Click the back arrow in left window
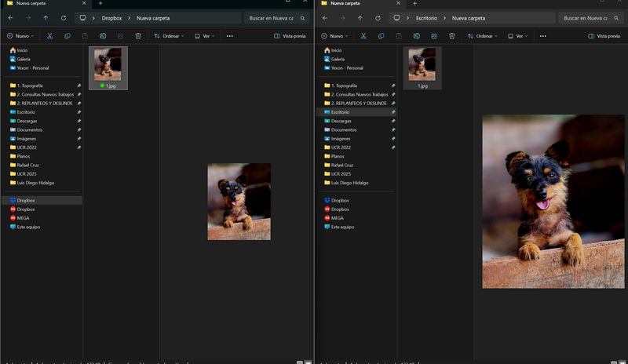This screenshot has width=628, height=364. pyautogui.click(x=9, y=17)
